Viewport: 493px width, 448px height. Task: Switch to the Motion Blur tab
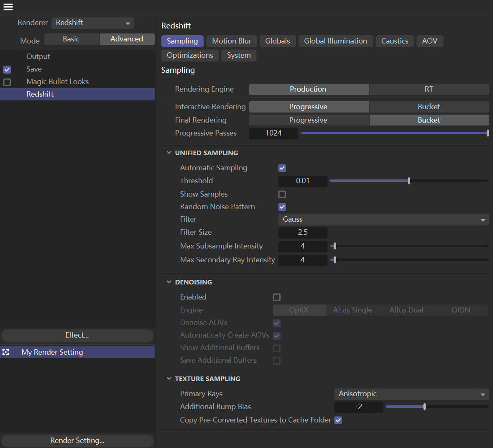coord(231,41)
